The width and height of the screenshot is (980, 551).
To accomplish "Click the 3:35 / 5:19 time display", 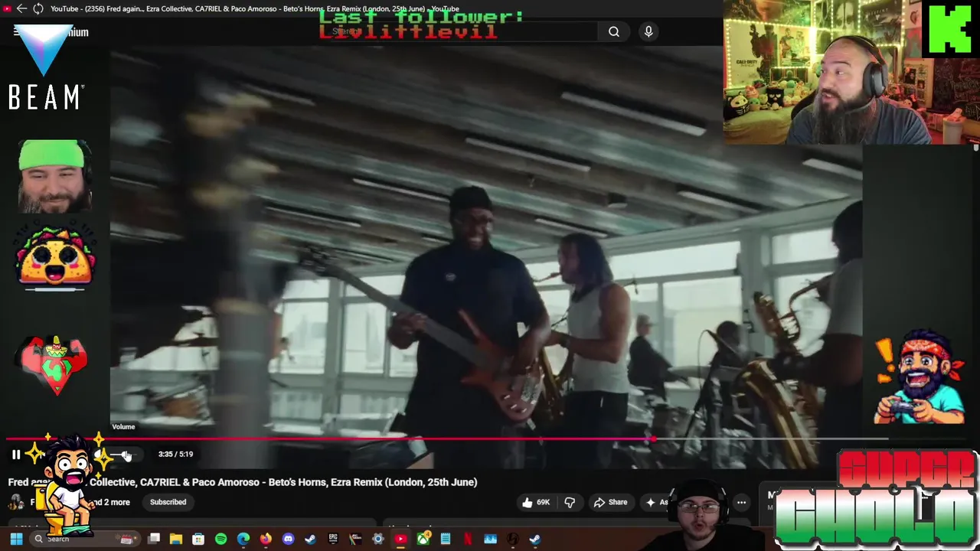I will (175, 454).
